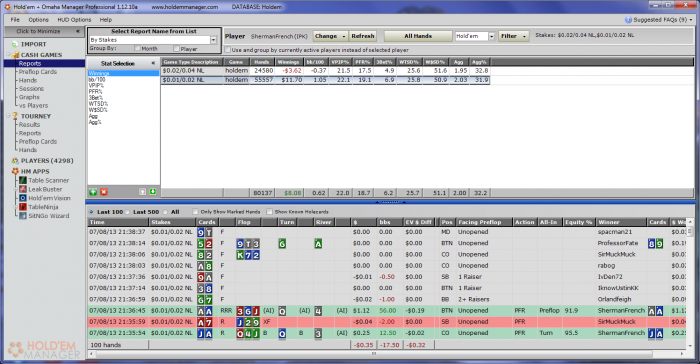Image resolution: width=700 pixels, height=364 pixels.
Task: Sort by VPIP% column header
Action: (x=340, y=62)
